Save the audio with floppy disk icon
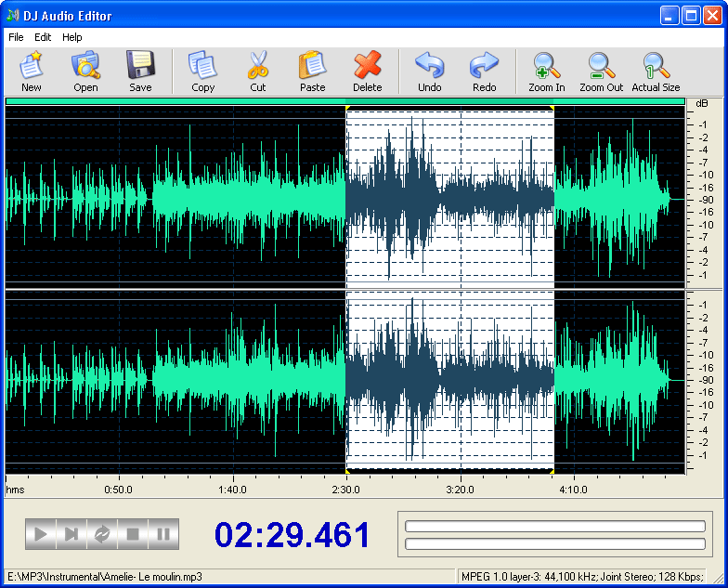 [x=140, y=72]
